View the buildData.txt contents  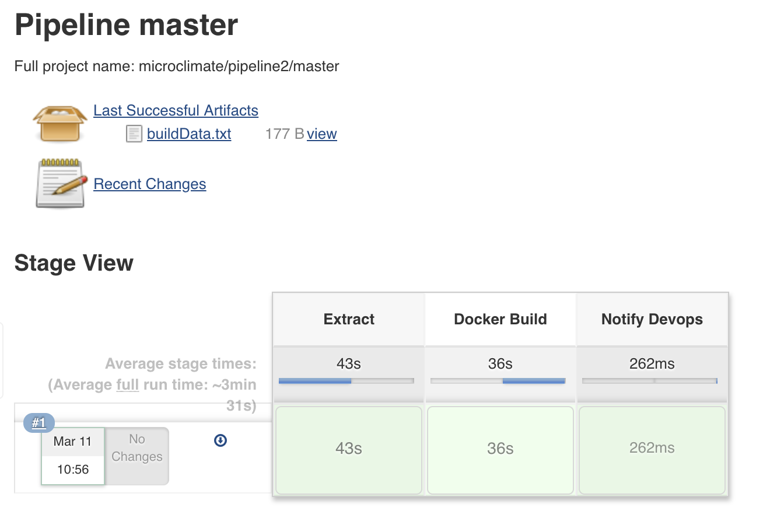click(322, 134)
